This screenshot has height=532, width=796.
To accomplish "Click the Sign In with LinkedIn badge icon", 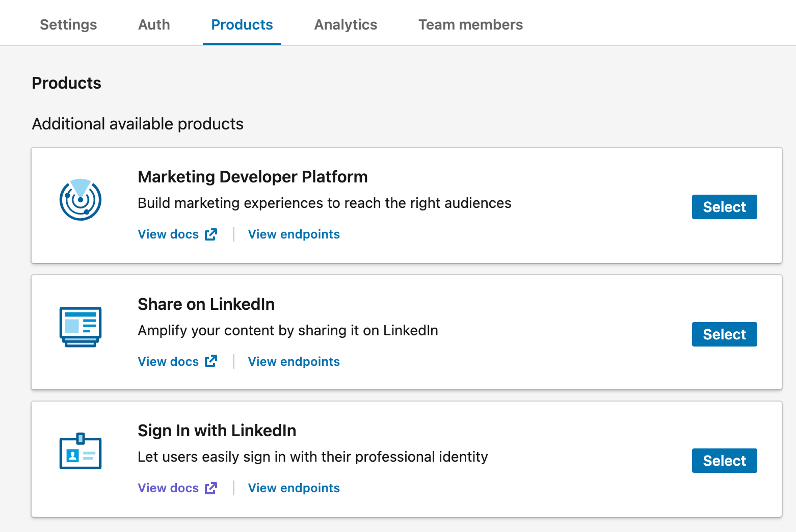I will pyautogui.click(x=81, y=451).
